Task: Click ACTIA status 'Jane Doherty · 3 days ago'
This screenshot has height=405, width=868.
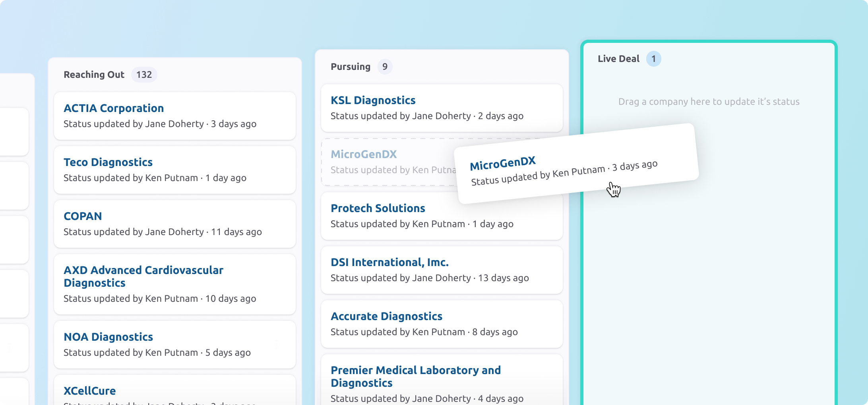Action: [x=201, y=124]
